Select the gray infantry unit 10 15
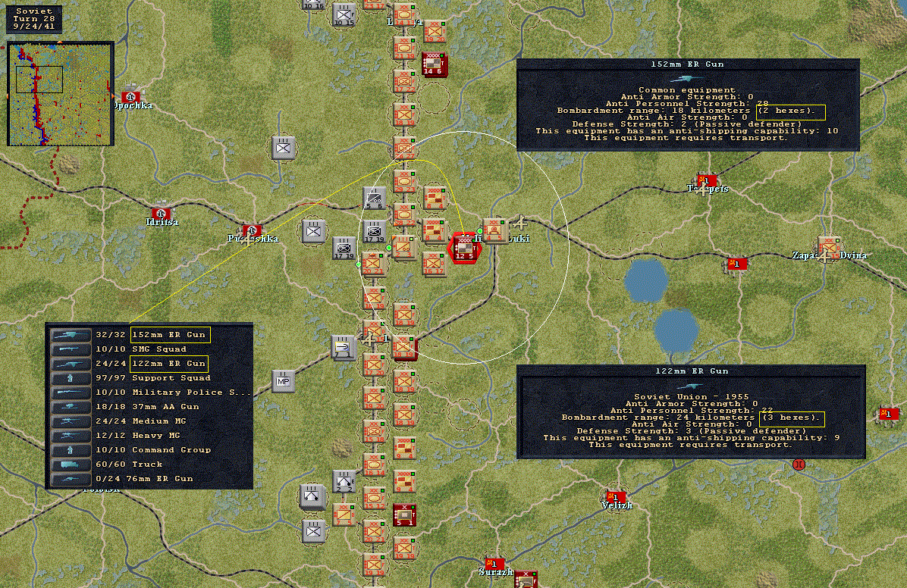Screen dimensions: 907x588 pos(344,15)
